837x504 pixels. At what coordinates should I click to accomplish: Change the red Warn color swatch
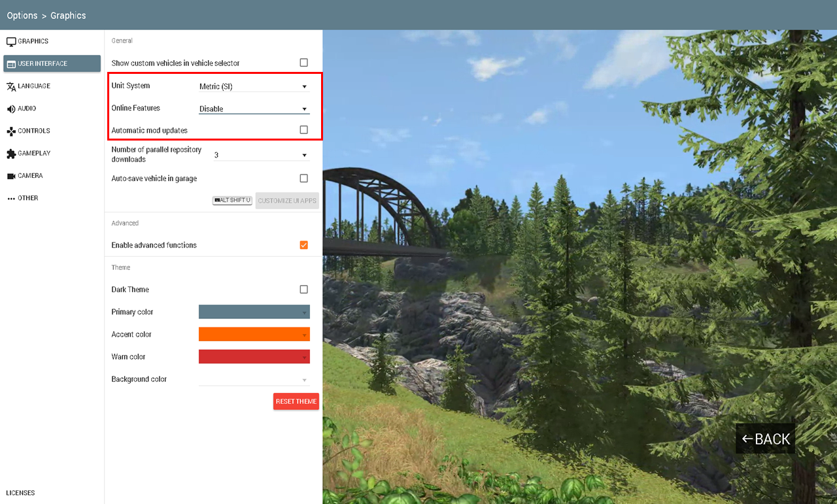[254, 357]
